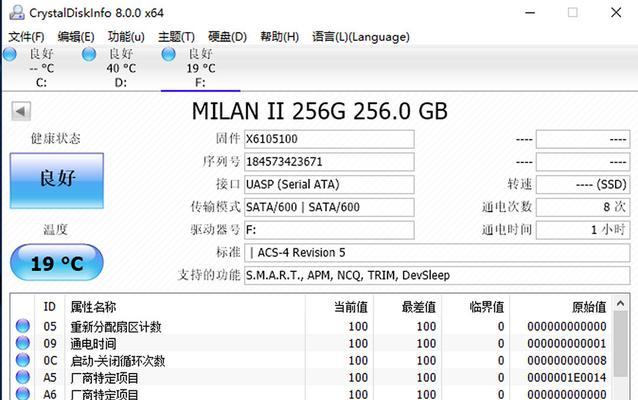Click the ID column header
The width and height of the screenshot is (638, 400).
50,306
